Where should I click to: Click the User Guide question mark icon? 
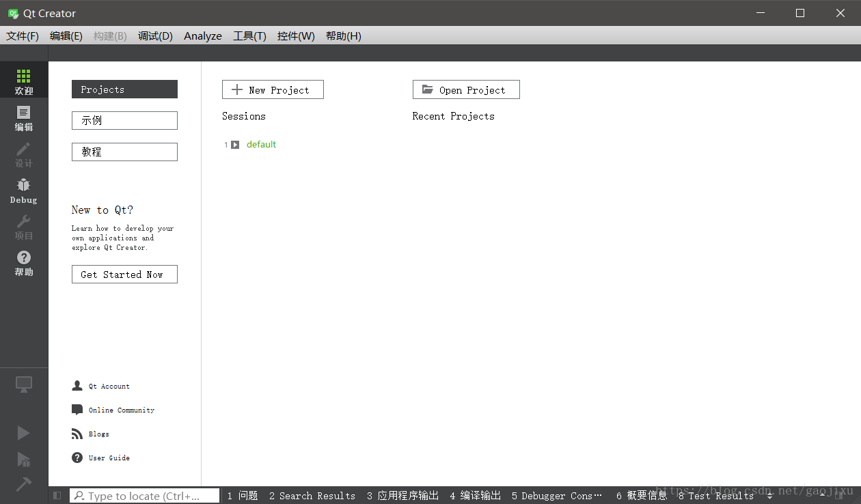[77, 458]
